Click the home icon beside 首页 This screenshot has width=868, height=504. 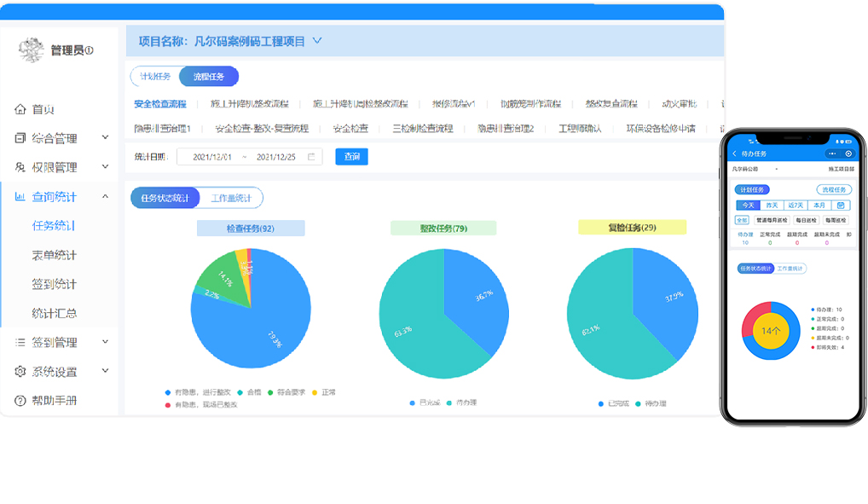click(x=21, y=109)
